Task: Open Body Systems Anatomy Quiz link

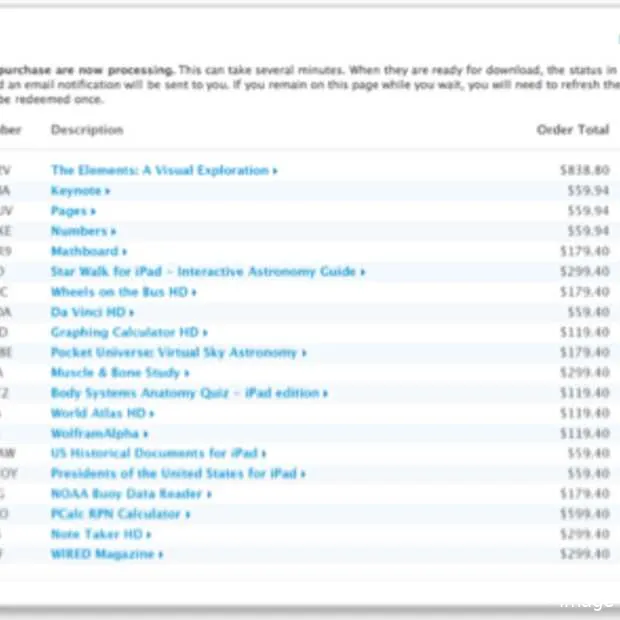Action: (x=185, y=393)
